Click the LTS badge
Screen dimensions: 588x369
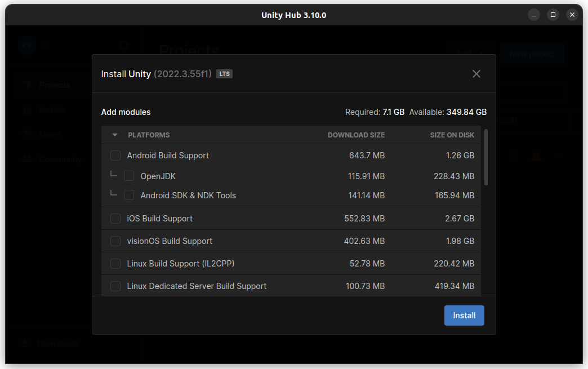point(224,74)
